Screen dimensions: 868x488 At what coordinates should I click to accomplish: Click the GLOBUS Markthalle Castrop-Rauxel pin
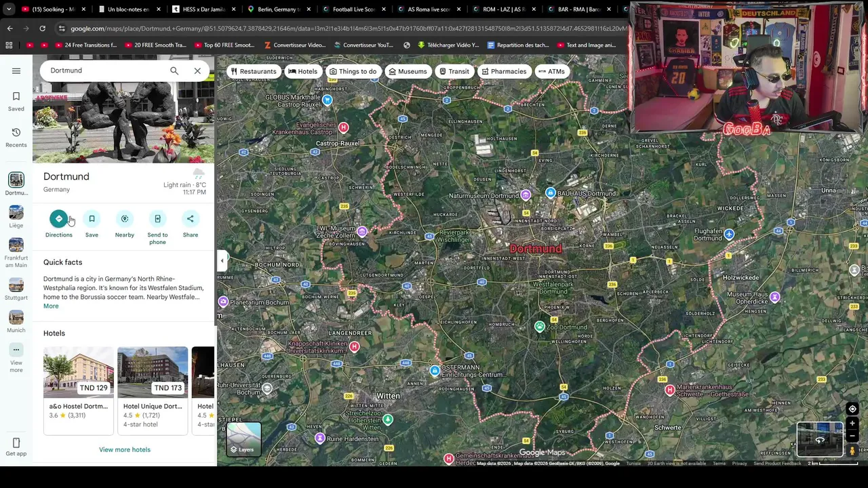pyautogui.click(x=328, y=100)
